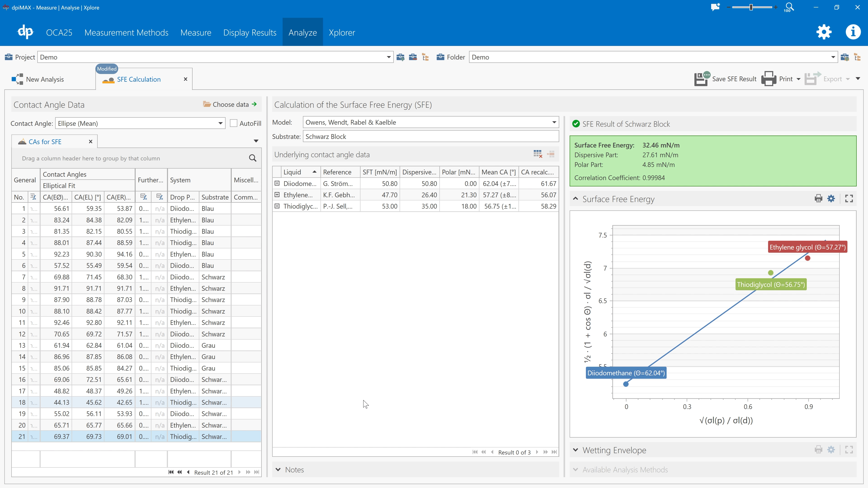Open the Choose data folder icon
This screenshot has height=488, width=868.
[207, 104]
